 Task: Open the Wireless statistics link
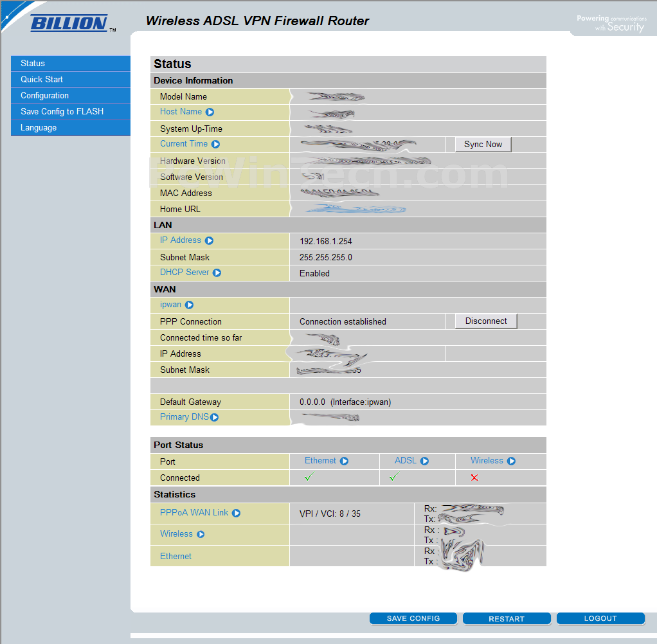point(176,534)
